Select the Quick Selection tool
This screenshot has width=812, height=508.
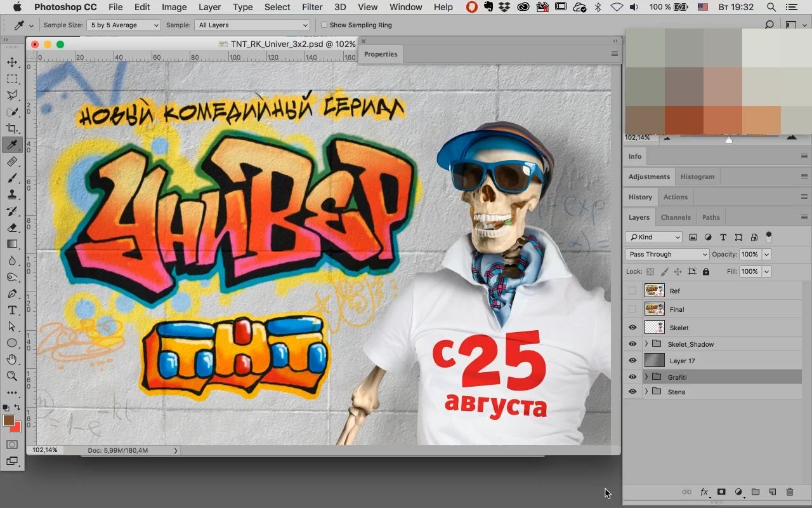[12, 112]
